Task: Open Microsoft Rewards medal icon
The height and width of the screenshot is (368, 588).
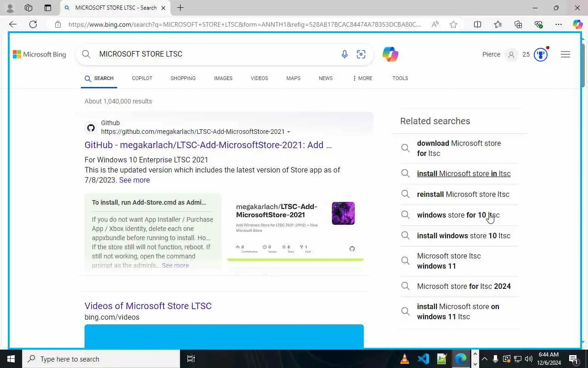Action: pyautogui.click(x=541, y=54)
